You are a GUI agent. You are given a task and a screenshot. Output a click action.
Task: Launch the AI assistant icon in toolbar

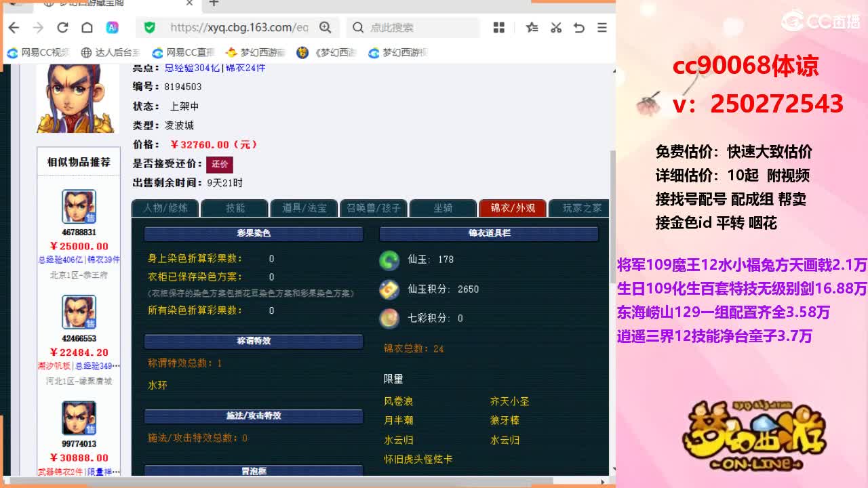point(112,28)
